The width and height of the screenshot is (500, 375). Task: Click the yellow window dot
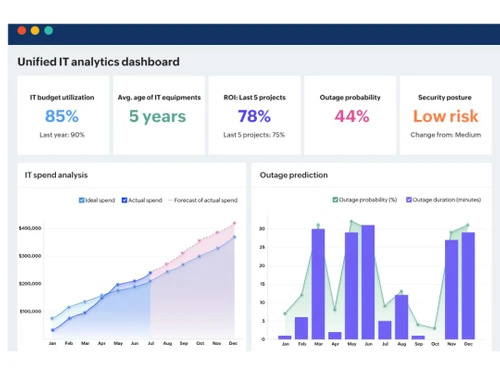35,31
